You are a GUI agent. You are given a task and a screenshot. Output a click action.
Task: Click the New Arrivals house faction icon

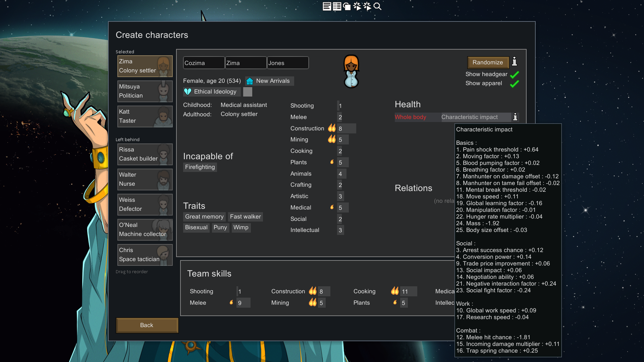250,81
